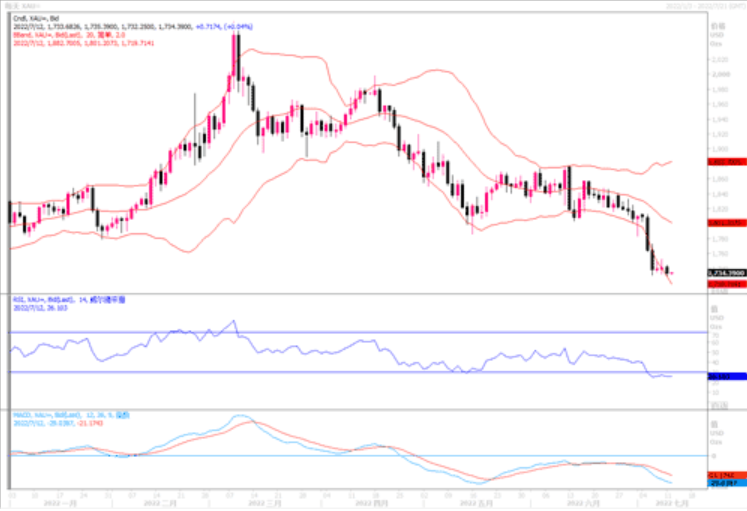Click the date range text at window top
This screenshot has height=511, width=747.
tap(704, 6)
